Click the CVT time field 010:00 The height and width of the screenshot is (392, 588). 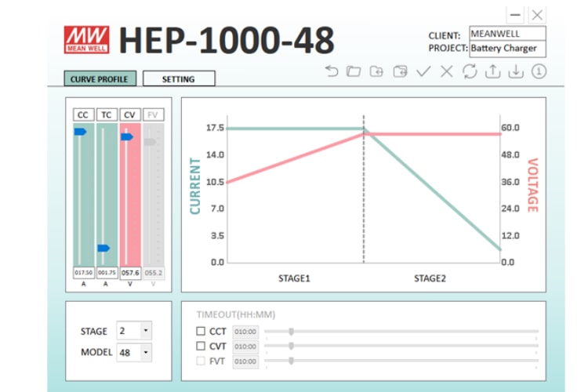pos(245,347)
